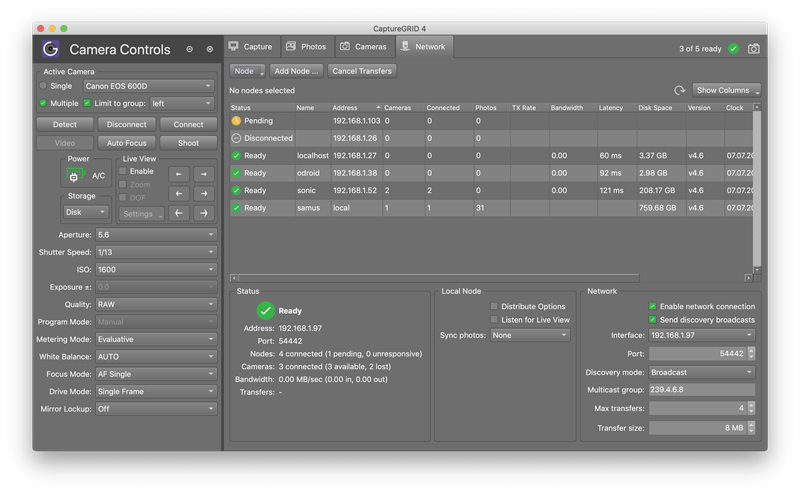Screen dimensions: 800x494
Task: Open the Quality RAW dropdown
Action: [156, 304]
